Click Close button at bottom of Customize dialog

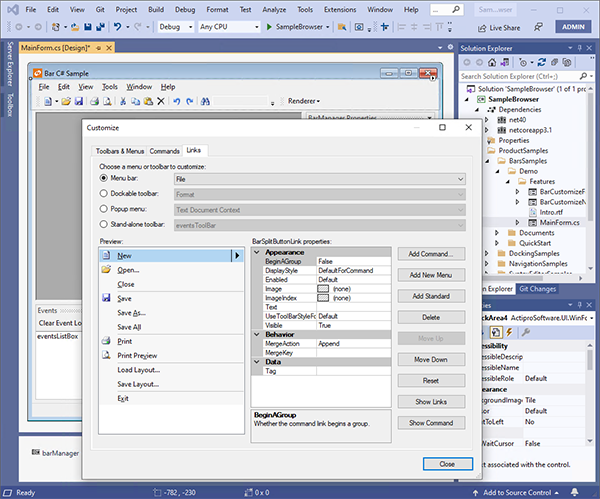(x=448, y=464)
